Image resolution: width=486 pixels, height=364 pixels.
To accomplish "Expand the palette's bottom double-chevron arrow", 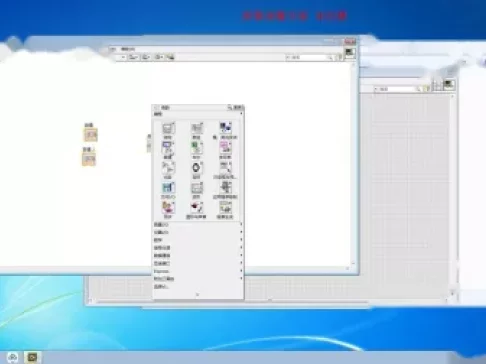I will point(197,295).
